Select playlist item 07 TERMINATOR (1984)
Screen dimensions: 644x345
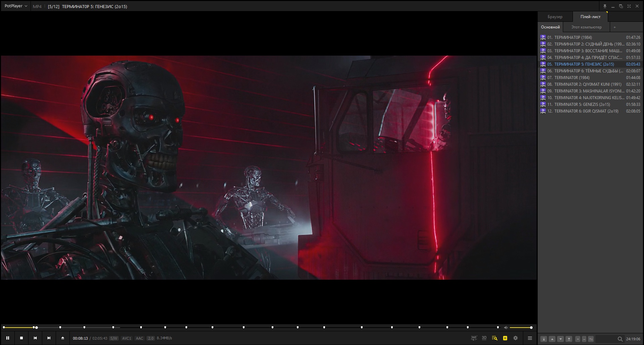tap(590, 78)
